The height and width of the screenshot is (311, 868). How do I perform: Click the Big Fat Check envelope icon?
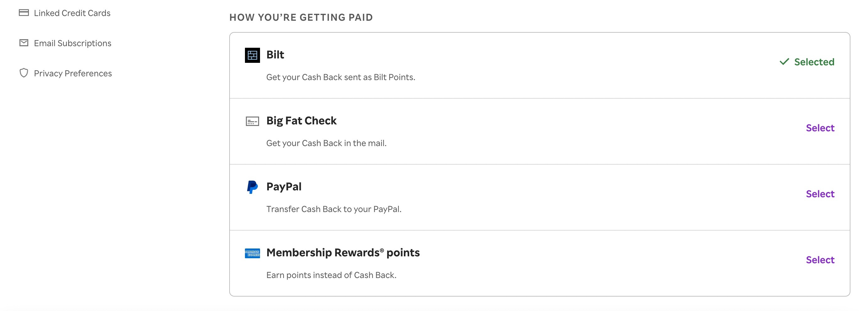(252, 121)
